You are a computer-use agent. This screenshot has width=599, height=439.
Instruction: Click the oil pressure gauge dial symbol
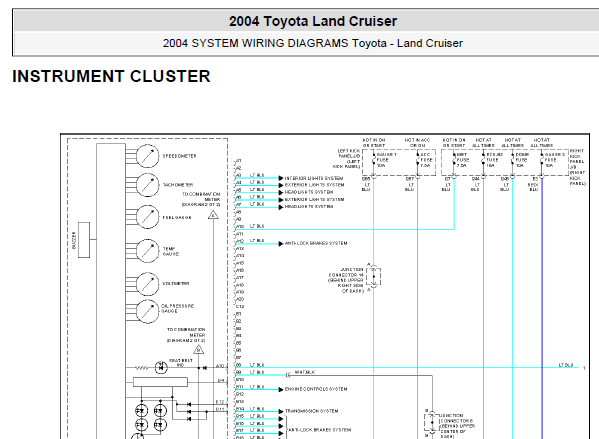click(x=147, y=311)
